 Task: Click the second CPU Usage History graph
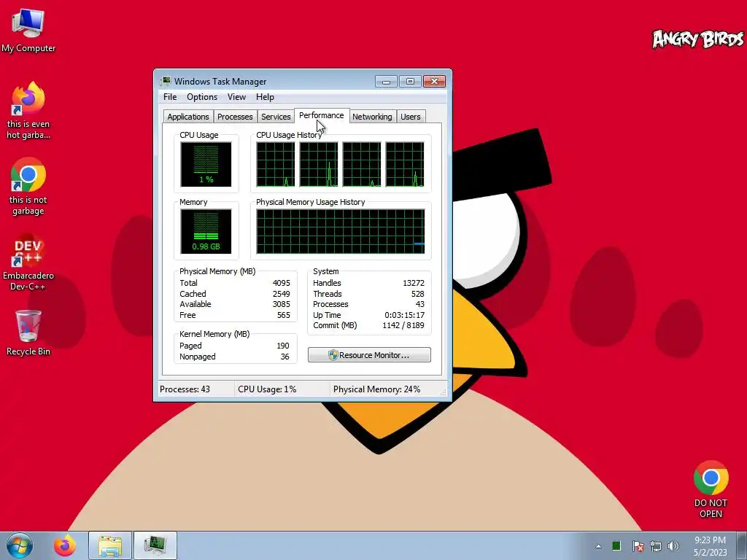tap(319, 164)
